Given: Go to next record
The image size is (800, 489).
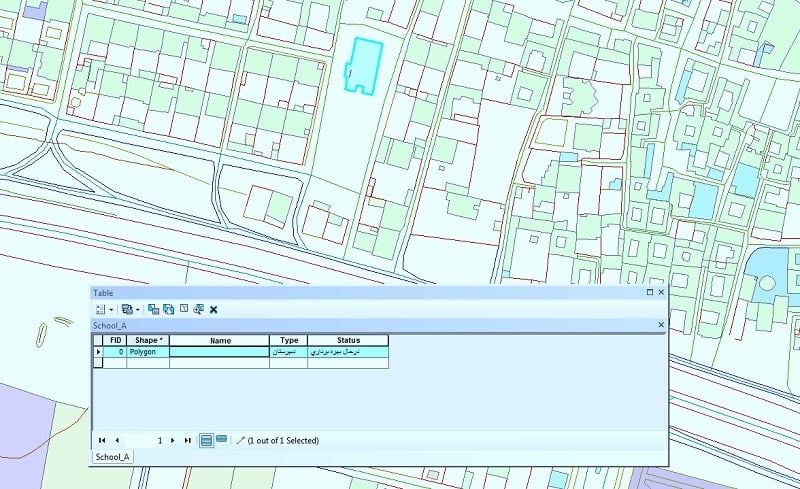Looking at the screenshot, I should point(173,440).
